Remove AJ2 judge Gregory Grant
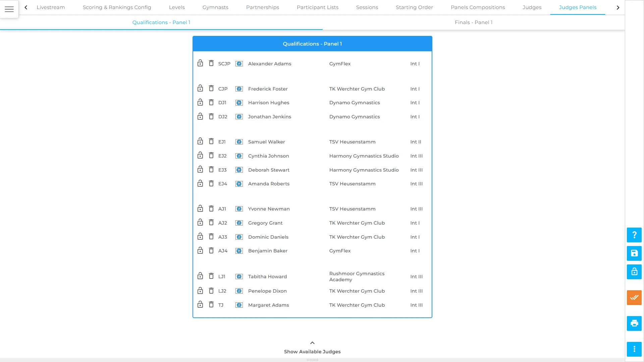Viewport: 644px width, 362px height. pyautogui.click(x=211, y=222)
